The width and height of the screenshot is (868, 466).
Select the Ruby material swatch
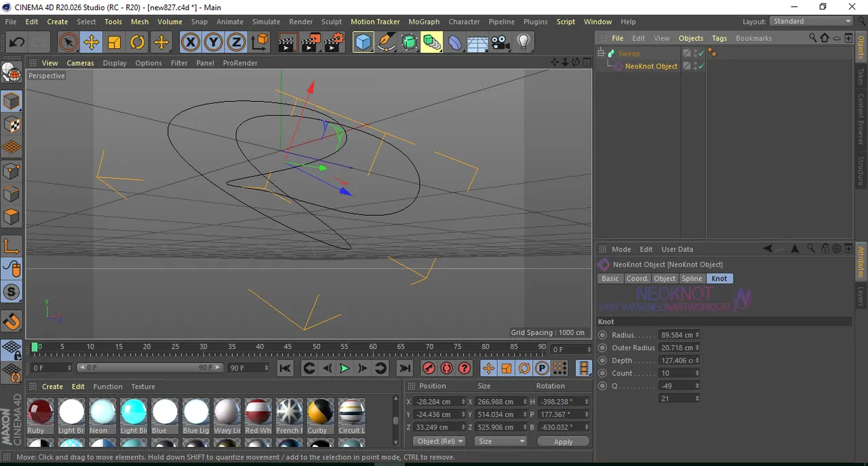pos(40,412)
